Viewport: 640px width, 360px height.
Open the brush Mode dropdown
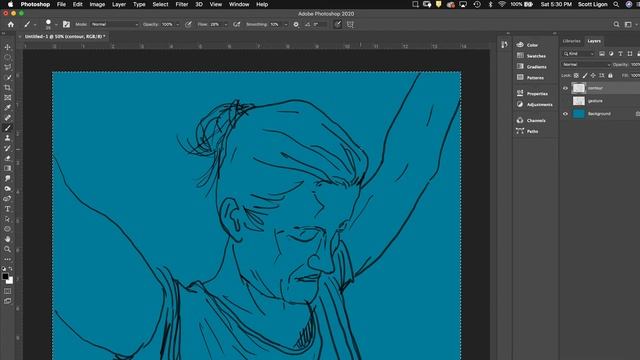click(115, 24)
